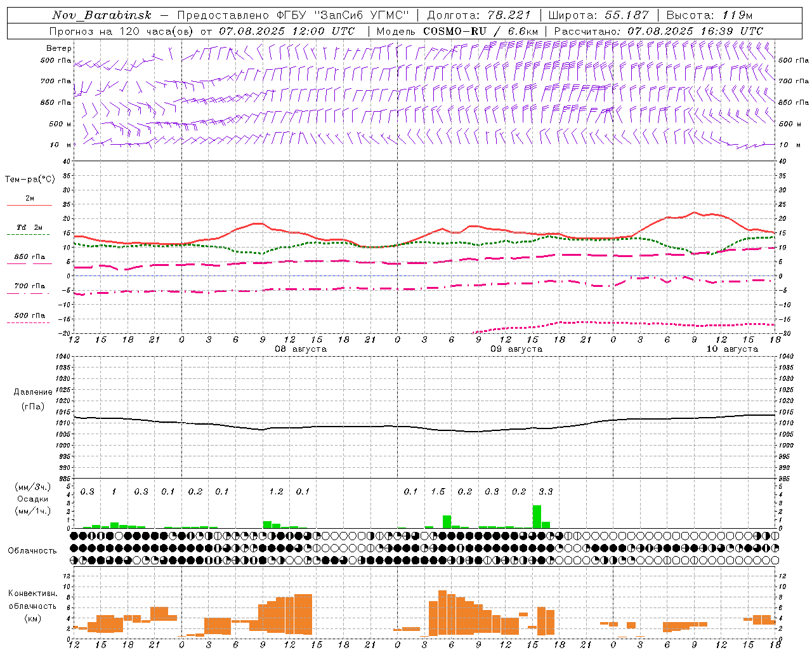Click the '(мм/3ч.)' precipitation unit label
This screenshot has width=812, height=650.
click(x=33, y=487)
